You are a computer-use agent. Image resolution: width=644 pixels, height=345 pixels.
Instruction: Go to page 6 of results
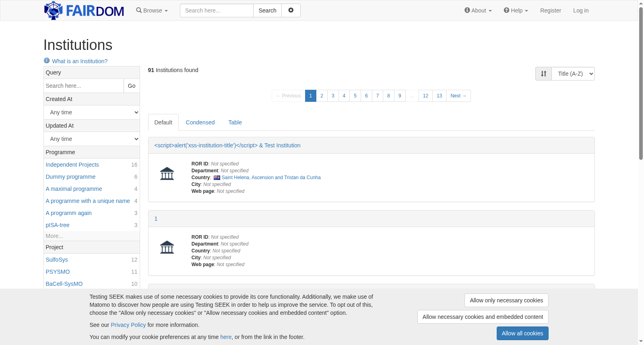coord(366,96)
